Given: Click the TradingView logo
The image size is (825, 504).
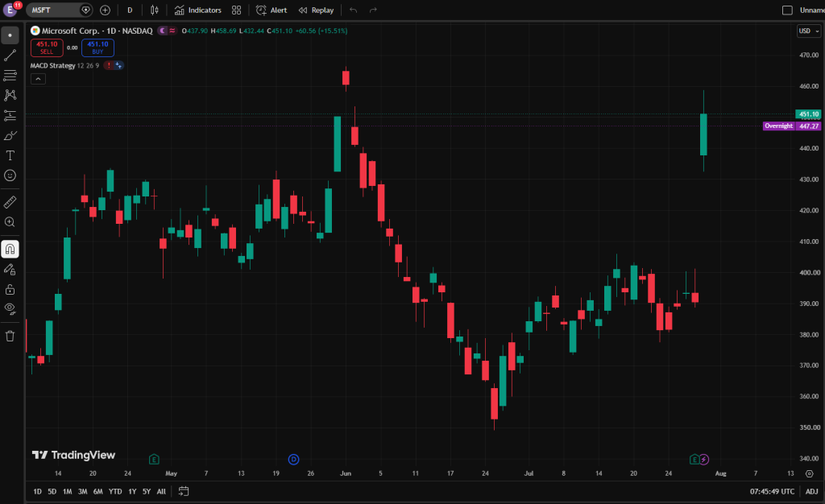Looking at the screenshot, I should click(73, 455).
